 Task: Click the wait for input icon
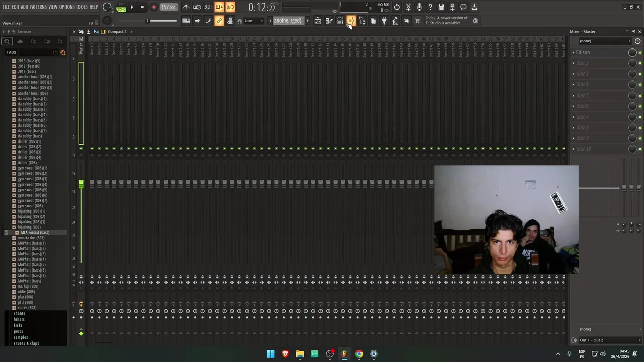[x=197, y=7]
